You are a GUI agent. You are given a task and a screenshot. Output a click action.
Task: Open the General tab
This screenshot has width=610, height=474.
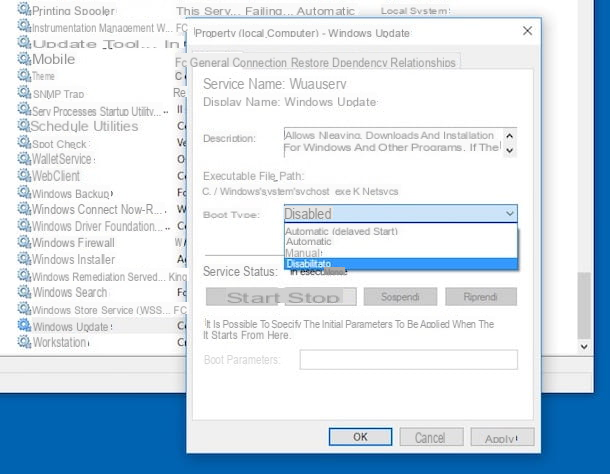point(210,62)
